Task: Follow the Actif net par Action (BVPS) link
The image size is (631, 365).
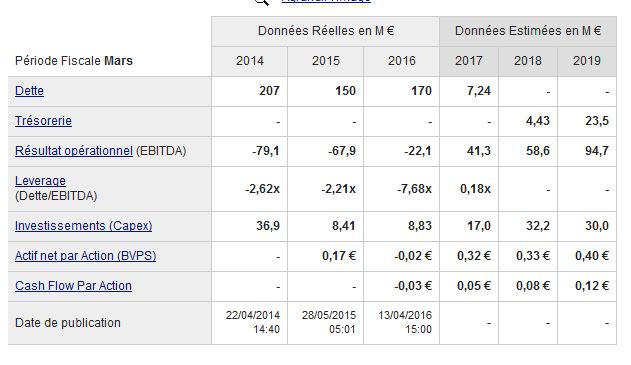Action: point(85,256)
